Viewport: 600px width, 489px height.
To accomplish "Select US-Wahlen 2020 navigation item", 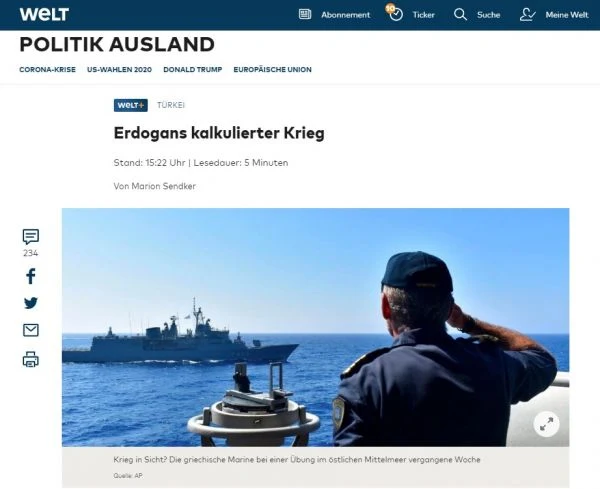I will (x=119, y=70).
